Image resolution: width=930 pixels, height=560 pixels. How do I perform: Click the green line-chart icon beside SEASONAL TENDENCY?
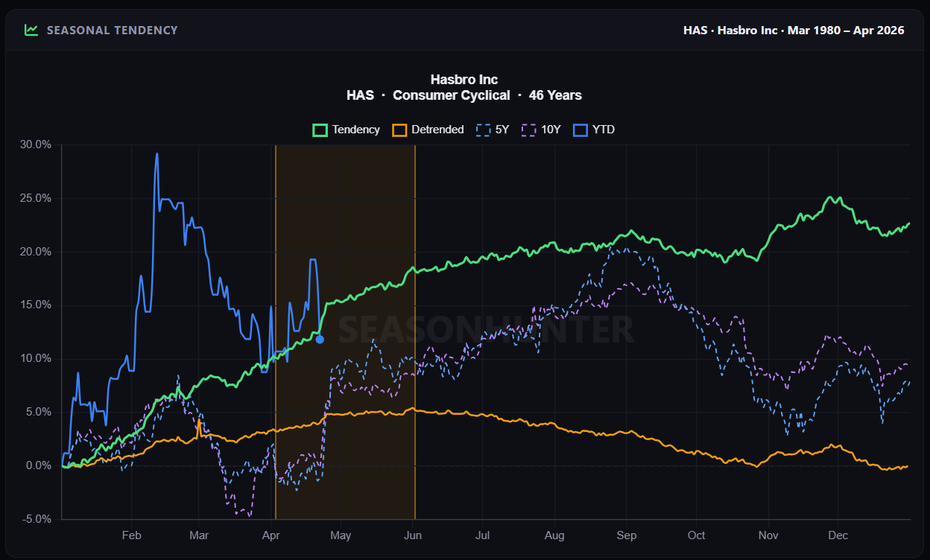31,30
